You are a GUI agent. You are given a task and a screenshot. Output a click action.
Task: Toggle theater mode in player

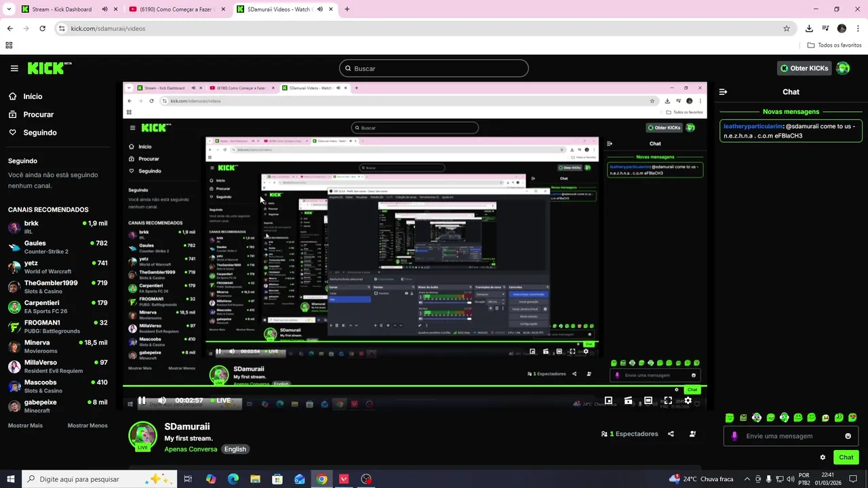pyautogui.click(x=648, y=401)
